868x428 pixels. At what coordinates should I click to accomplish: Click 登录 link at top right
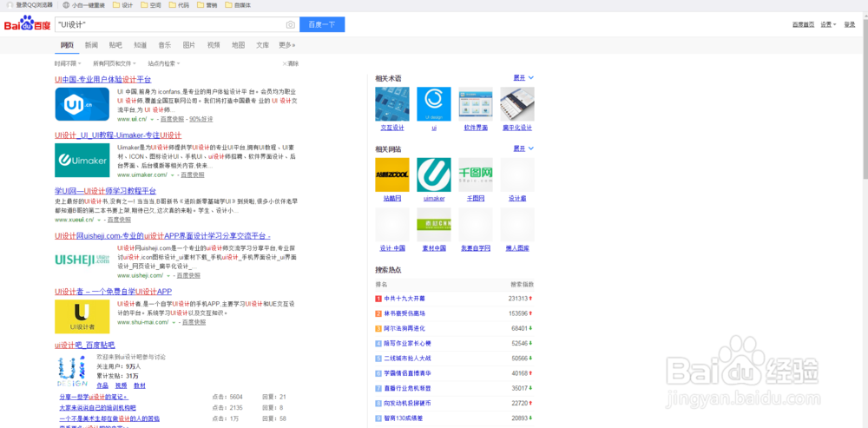click(x=850, y=24)
